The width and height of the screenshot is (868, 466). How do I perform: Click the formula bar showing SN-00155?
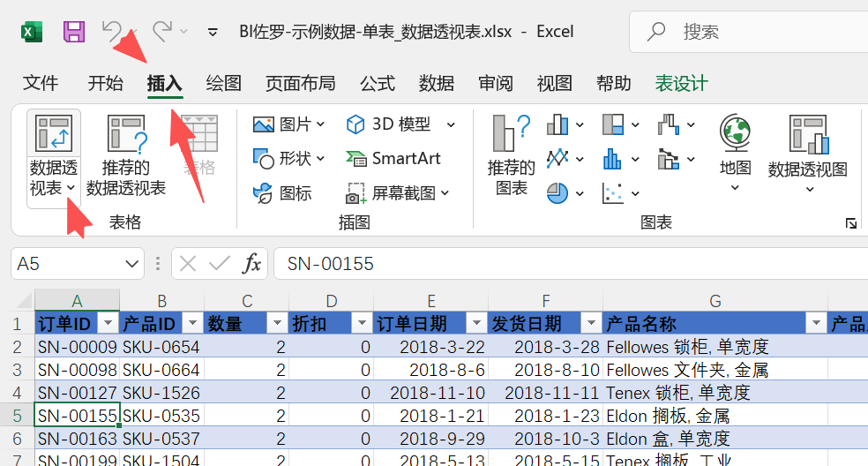(572, 264)
